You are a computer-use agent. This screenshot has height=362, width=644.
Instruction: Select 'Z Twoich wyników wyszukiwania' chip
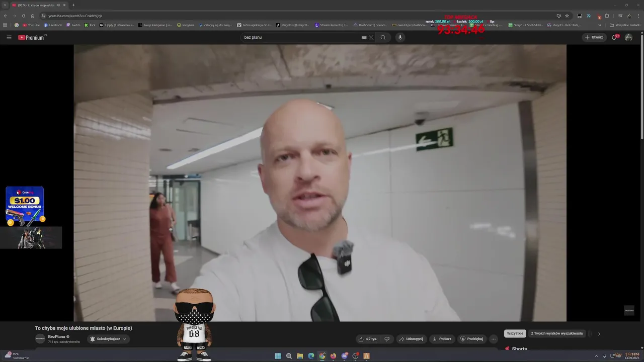pos(556,333)
